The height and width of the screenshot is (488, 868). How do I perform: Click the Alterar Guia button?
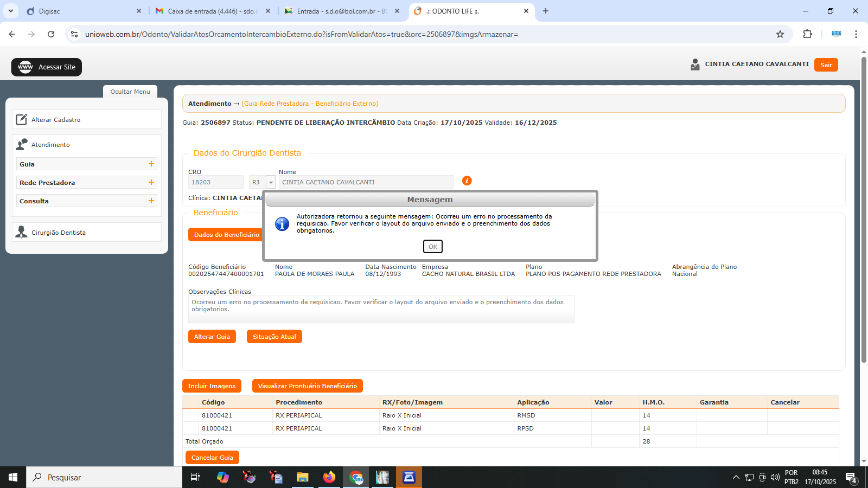click(x=212, y=337)
